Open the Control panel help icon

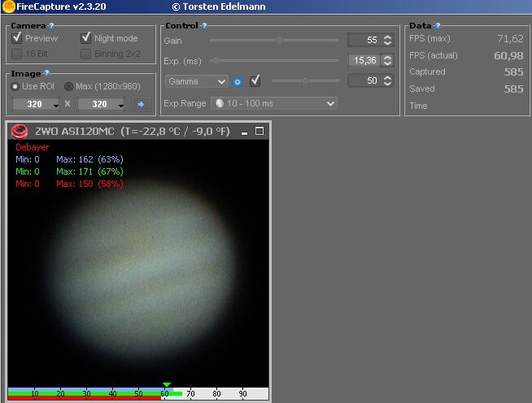[x=203, y=26]
